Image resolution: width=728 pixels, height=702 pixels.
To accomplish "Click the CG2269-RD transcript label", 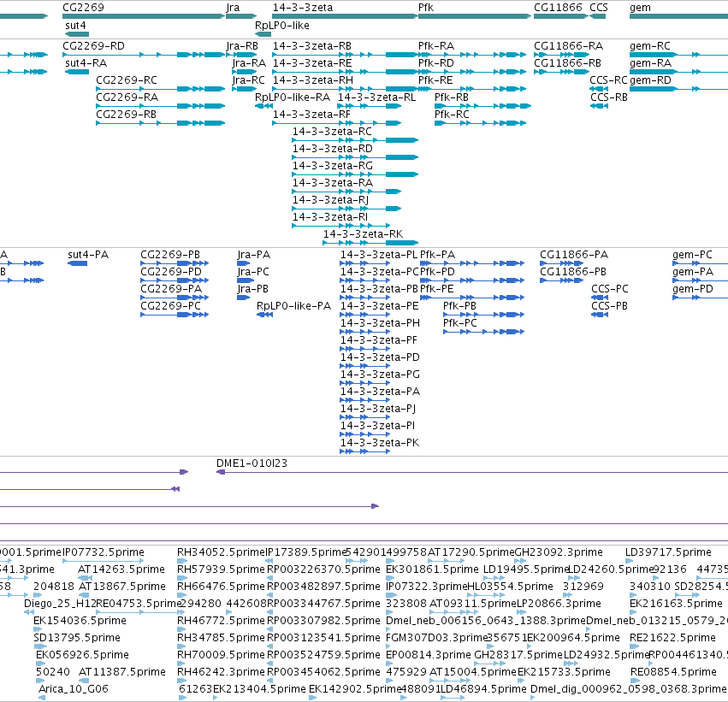I will pyautogui.click(x=94, y=46).
